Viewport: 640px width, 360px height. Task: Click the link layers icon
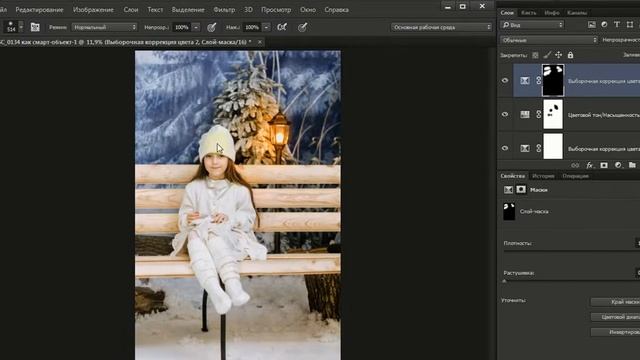(575, 165)
